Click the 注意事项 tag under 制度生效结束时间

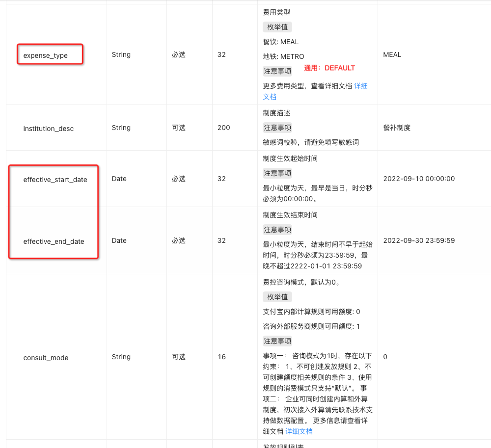pos(277,230)
